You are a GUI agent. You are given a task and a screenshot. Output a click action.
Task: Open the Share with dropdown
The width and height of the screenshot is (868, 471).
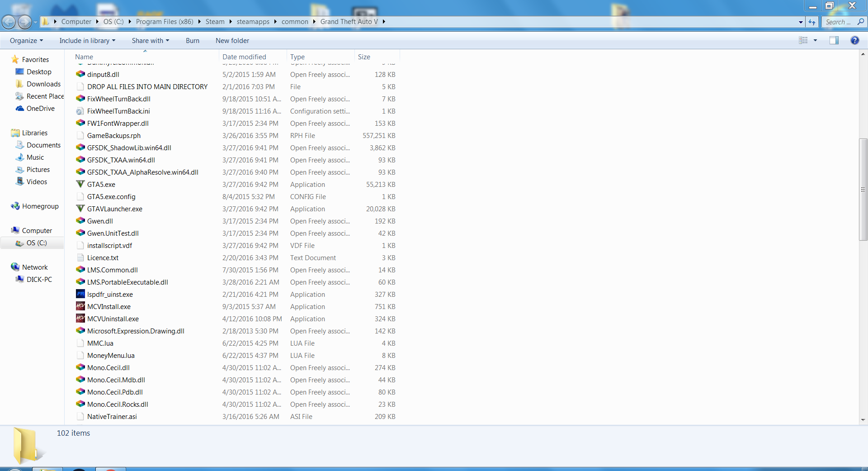151,40
